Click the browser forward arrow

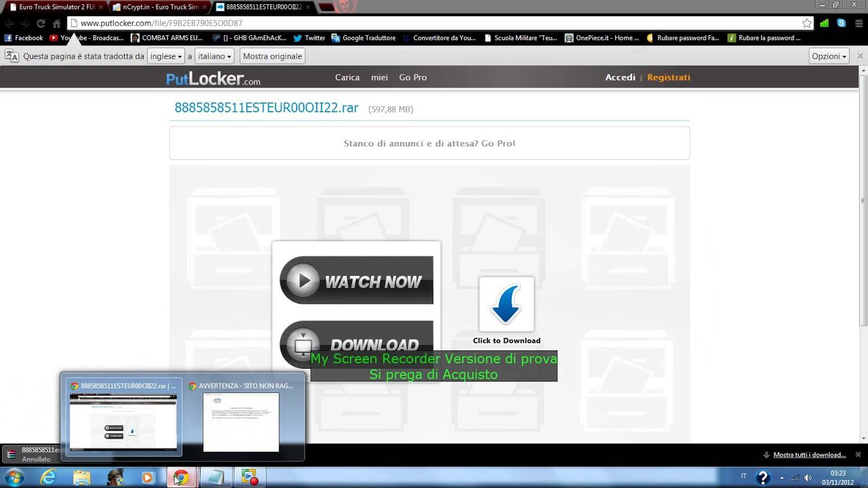(x=25, y=23)
